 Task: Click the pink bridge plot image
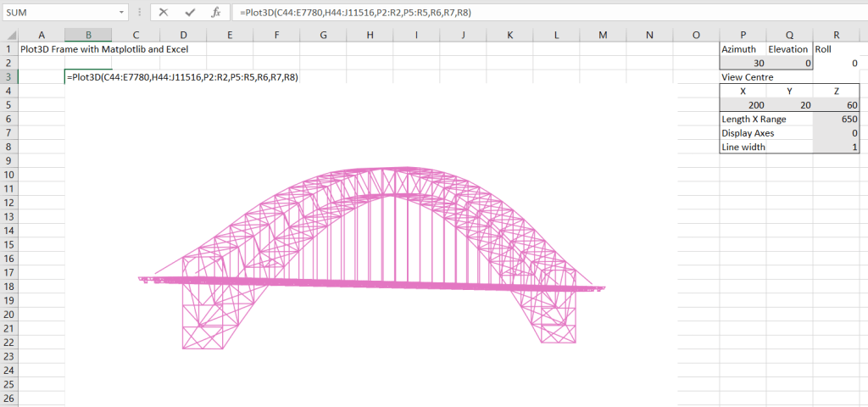point(373,254)
